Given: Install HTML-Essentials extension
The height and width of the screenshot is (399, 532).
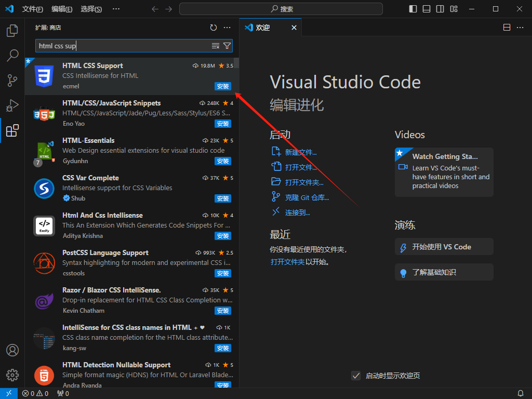Looking at the screenshot, I should 223,161.
